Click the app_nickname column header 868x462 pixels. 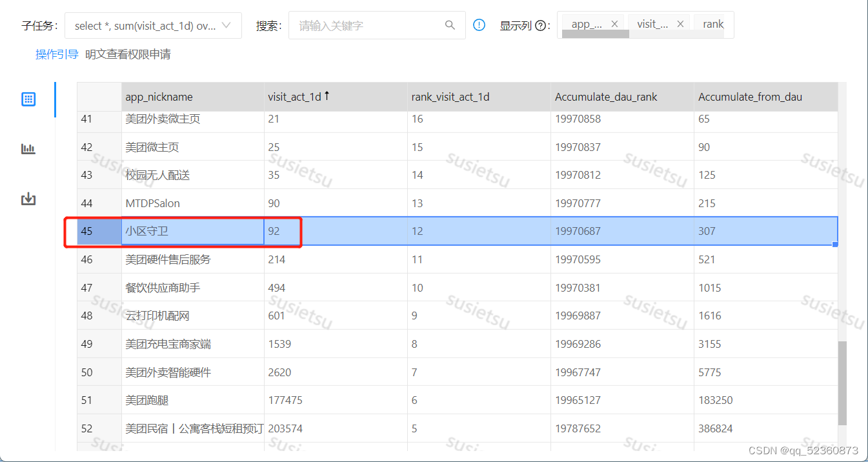click(193, 97)
